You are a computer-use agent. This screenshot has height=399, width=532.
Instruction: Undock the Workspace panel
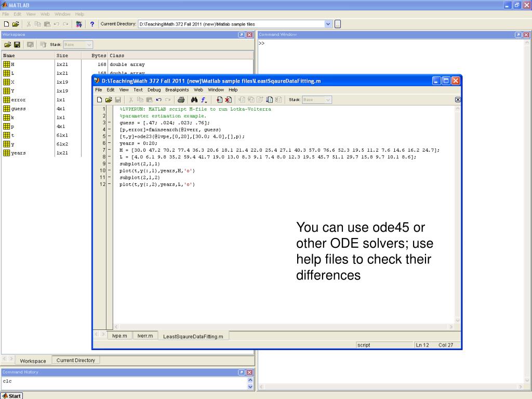coord(241,35)
